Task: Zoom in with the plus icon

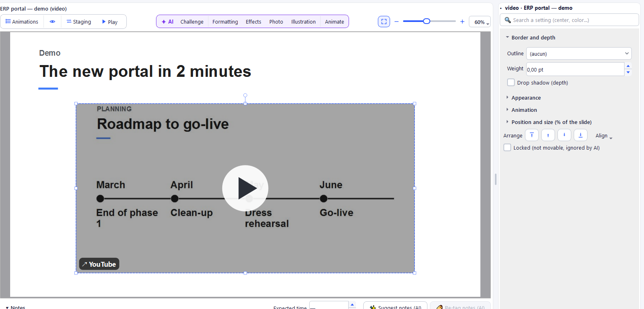Action: pyautogui.click(x=462, y=22)
